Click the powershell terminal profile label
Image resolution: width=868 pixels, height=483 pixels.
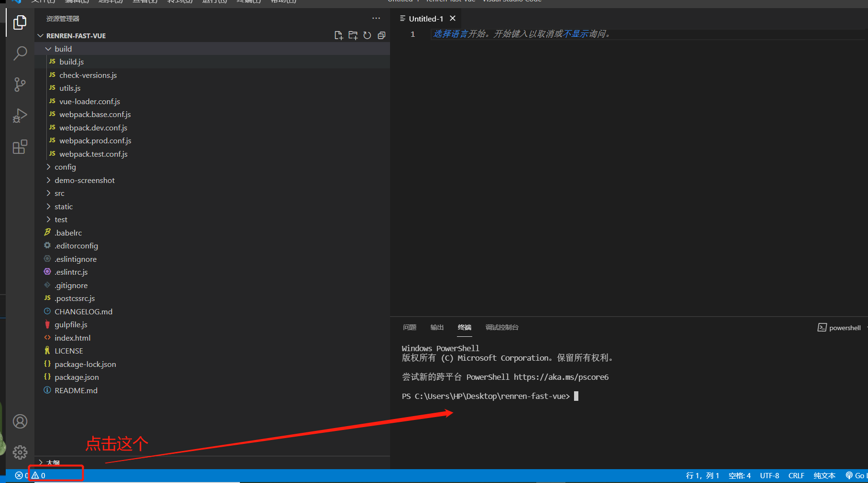point(839,328)
